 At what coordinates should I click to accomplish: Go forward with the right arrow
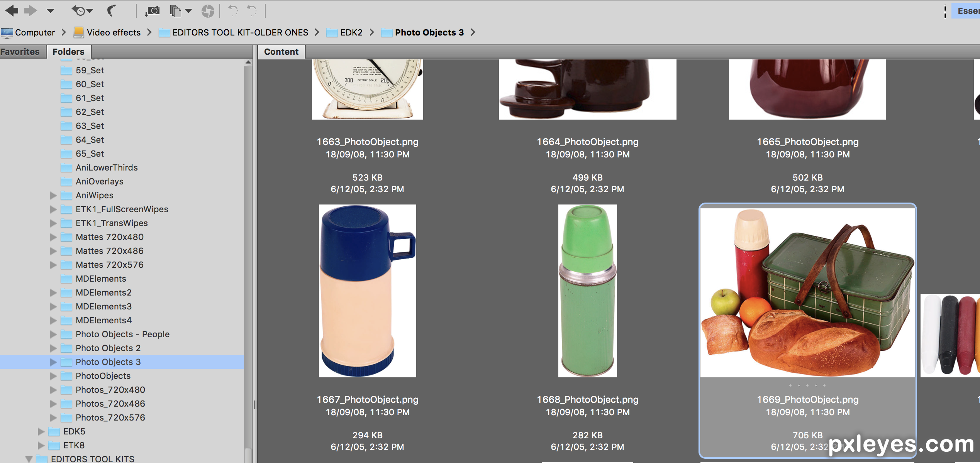[31, 11]
